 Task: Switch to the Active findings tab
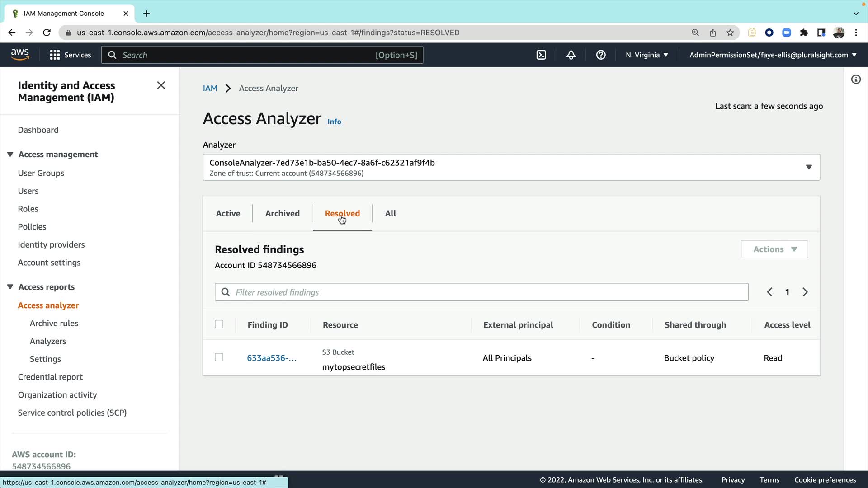tap(228, 214)
